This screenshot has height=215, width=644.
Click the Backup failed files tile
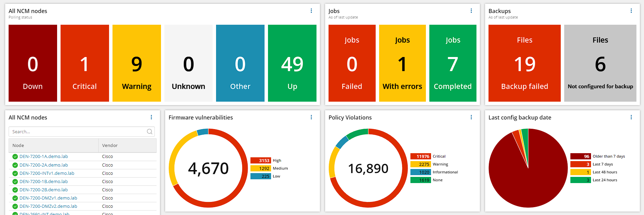click(x=525, y=63)
